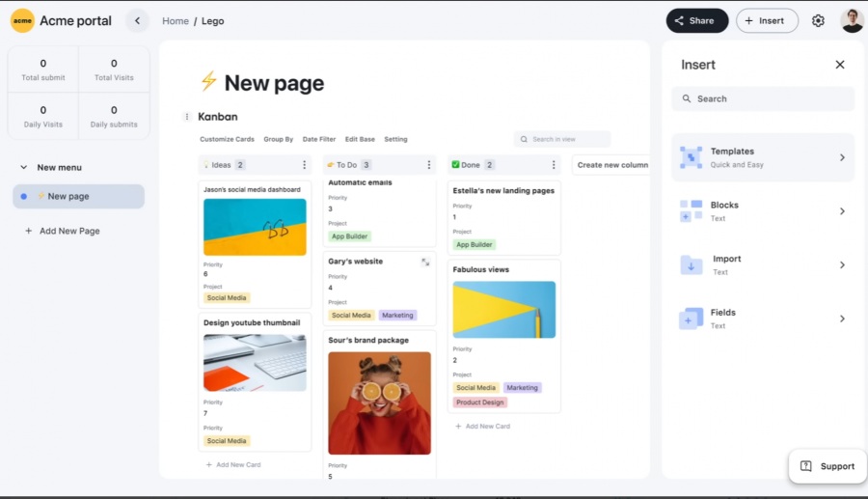Image resolution: width=868 pixels, height=499 pixels.
Task: Click the Kanban block drag handle
Action: [x=186, y=117]
